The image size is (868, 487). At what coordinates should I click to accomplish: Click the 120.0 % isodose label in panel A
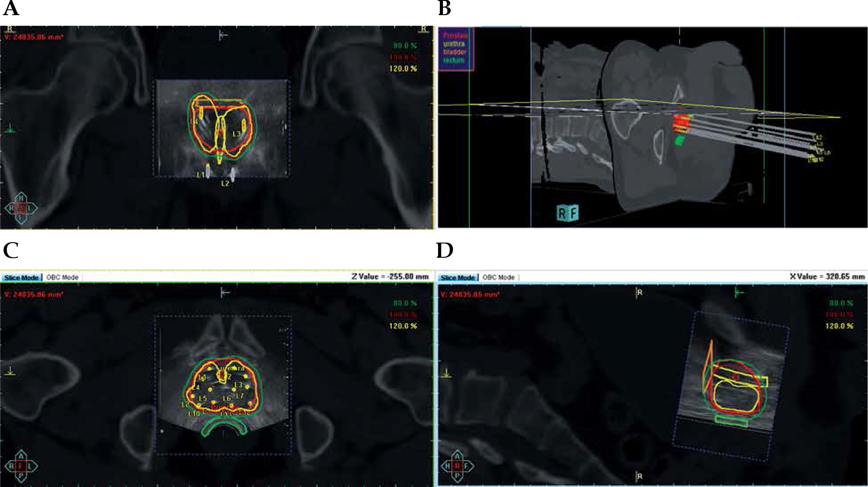tap(404, 69)
